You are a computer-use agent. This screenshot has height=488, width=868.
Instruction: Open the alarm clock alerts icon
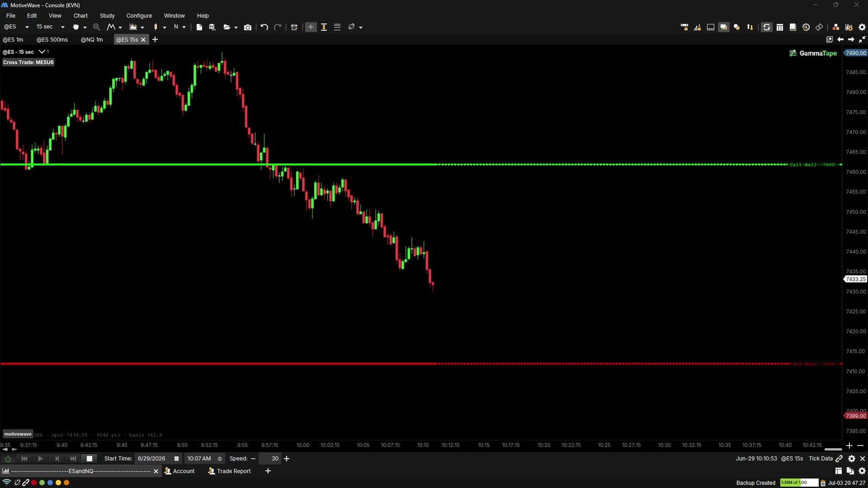pyautogui.click(x=294, y=27)
